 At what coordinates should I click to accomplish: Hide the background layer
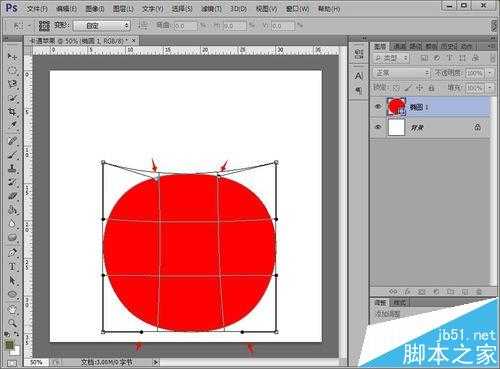click(x=378, y=127)
